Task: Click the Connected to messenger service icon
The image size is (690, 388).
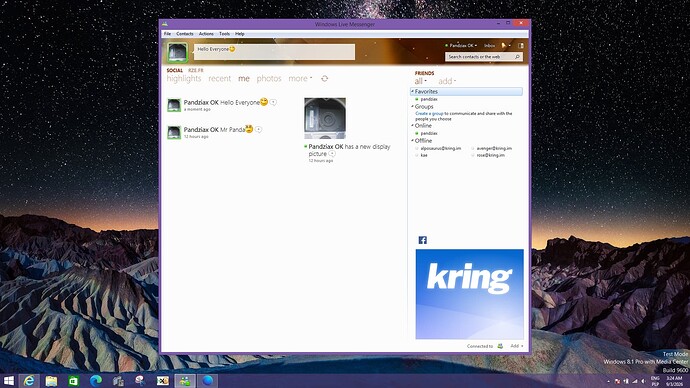Action: click(500, 346)
